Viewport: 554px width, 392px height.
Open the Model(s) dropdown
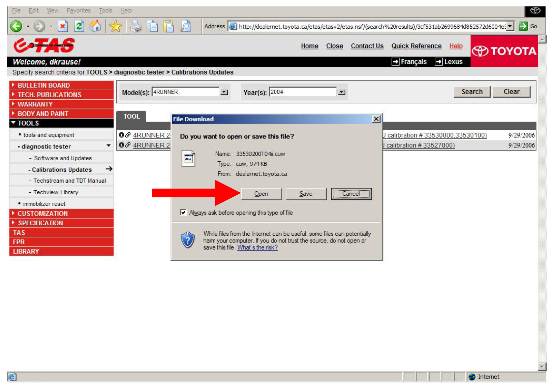(224, 92)
